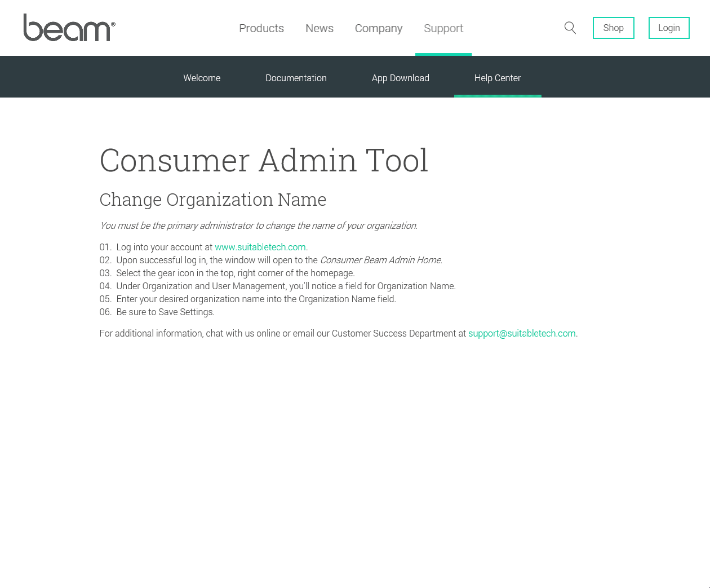The width and height of the screenshot is (710, 588).
Task: Click the Consumer Admin Tool heading
Action: (264, 160)
